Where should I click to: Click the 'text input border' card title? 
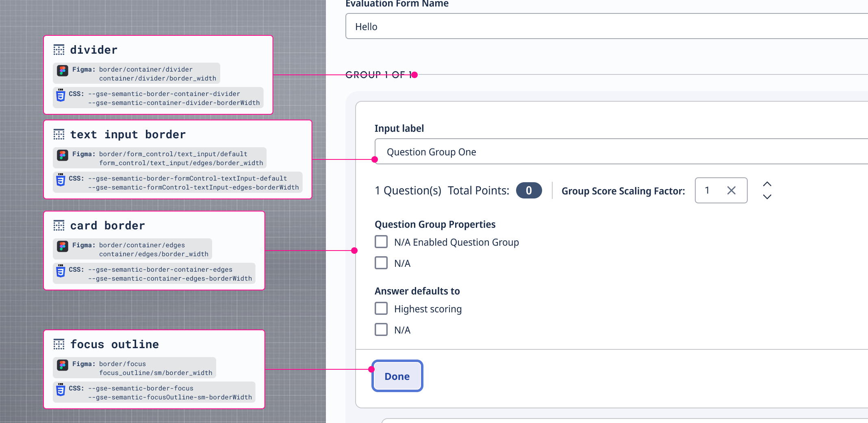tap(128, 135)
